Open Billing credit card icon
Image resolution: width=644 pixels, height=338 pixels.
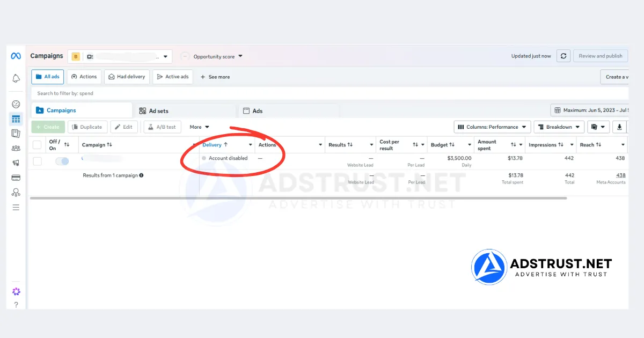tap(16, 178)
